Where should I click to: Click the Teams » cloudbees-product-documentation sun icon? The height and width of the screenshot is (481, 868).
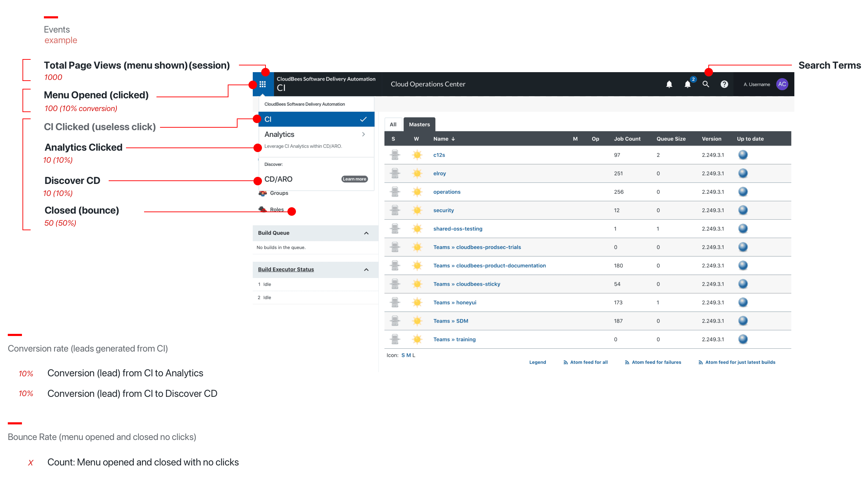coord(417,266)
